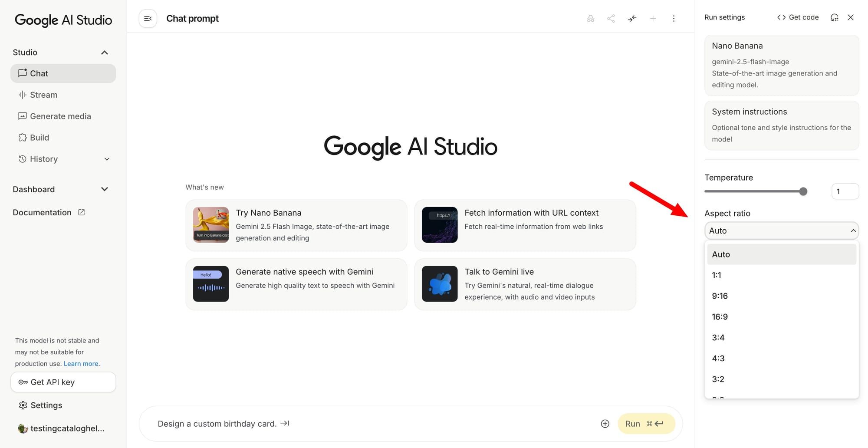Click the reset settings refresh icon
This screenshot has width=868, height=448.
pos(834,17)
